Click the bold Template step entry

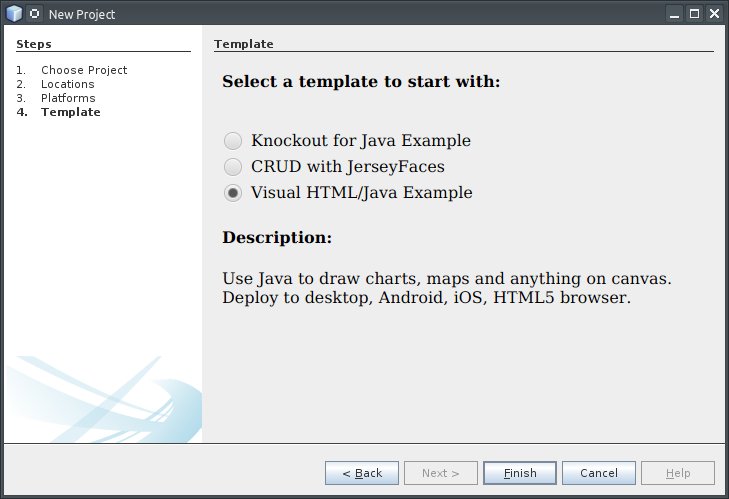pos(70,112)
